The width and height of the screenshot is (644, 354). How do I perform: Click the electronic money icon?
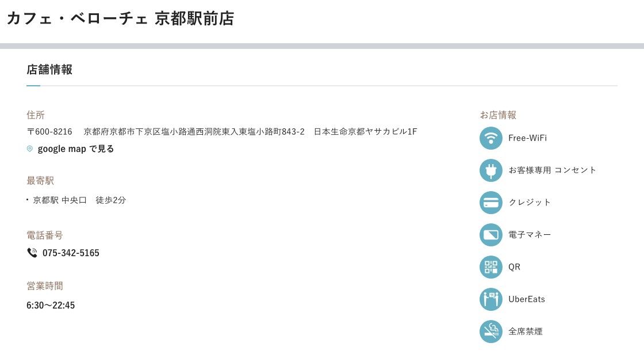(x=491, y=235)
